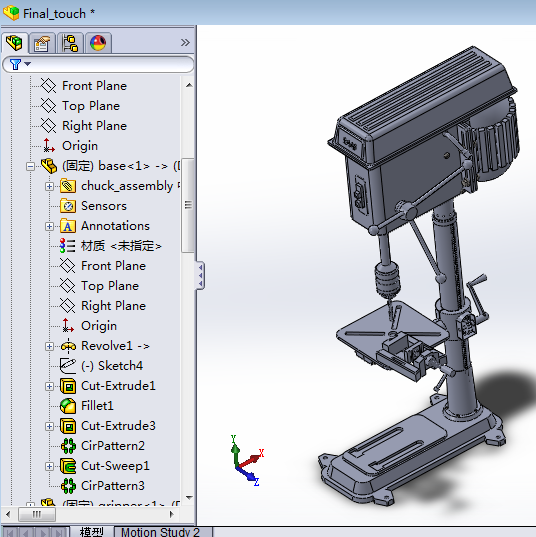Select the 材质 <未指定> entry
536x537 pixels.
[x=121, y=246]
